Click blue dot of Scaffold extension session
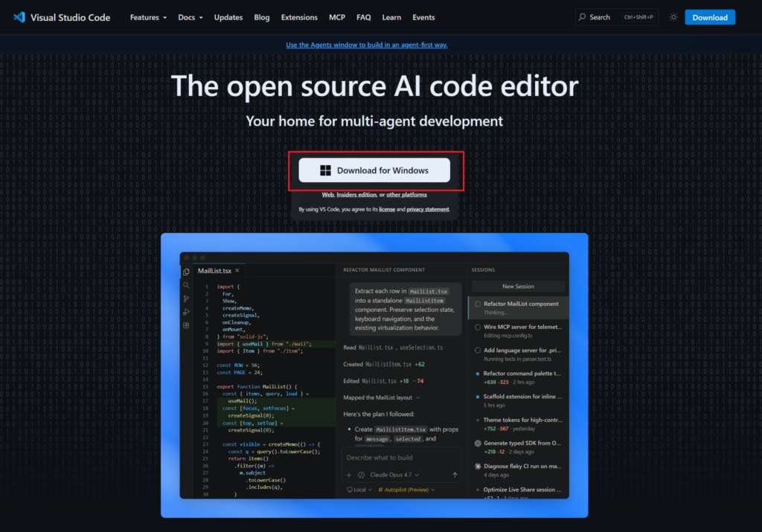This screenshot has height=532, width=762. tap(478, 397)
